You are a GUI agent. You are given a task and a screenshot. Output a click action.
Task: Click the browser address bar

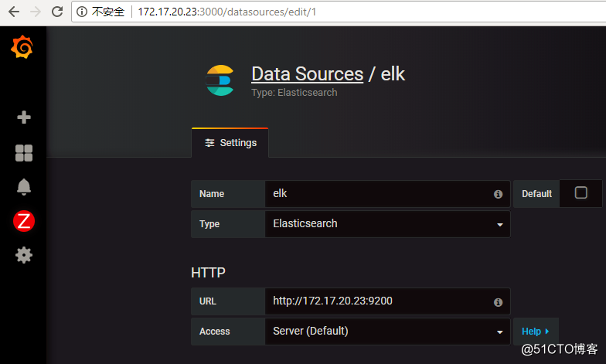(x=340, y=12)
